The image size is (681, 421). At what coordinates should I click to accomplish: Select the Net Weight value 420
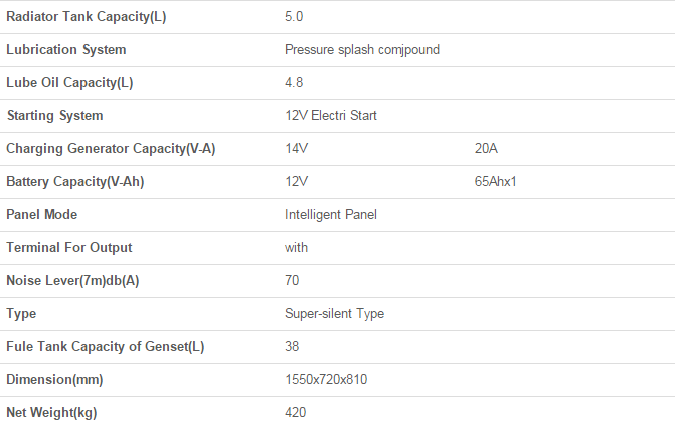point(296,412)
